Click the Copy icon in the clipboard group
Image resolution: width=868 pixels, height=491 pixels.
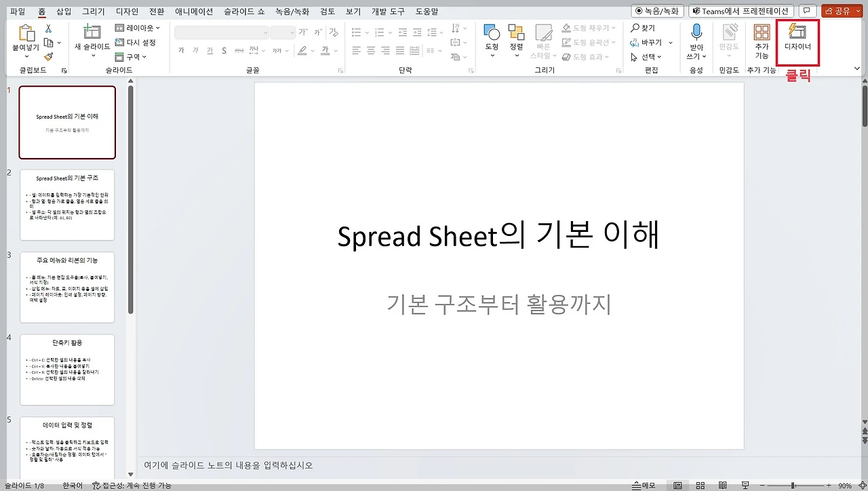pos(48,43)
